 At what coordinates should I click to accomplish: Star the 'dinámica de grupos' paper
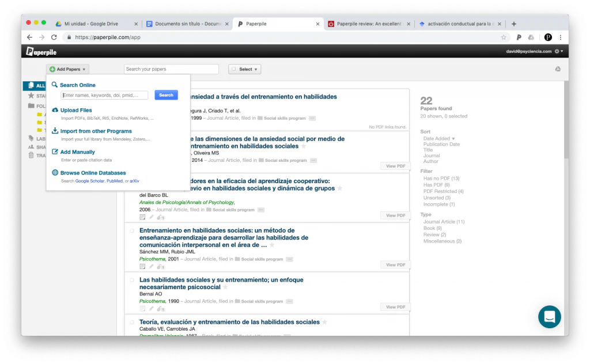[340, 188]
